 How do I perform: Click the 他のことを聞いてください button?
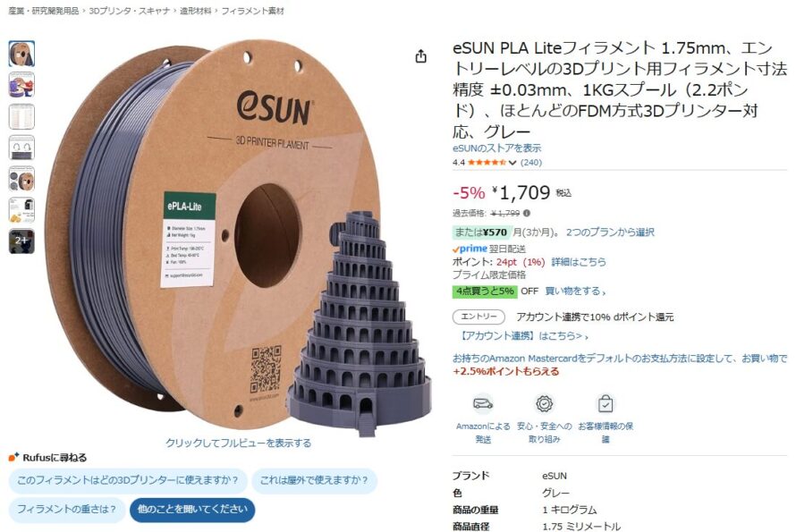point(192,509)
